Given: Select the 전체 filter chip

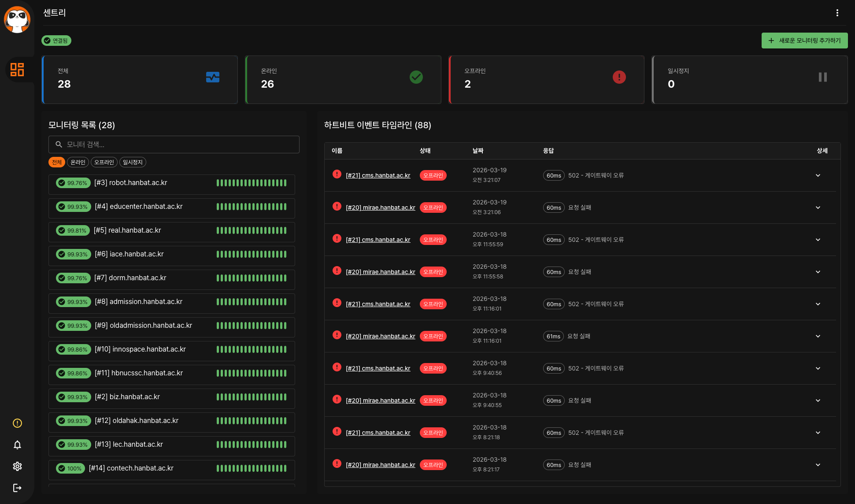Looking at the screenshot, I should pyautogui.click(x=57, y=162).
